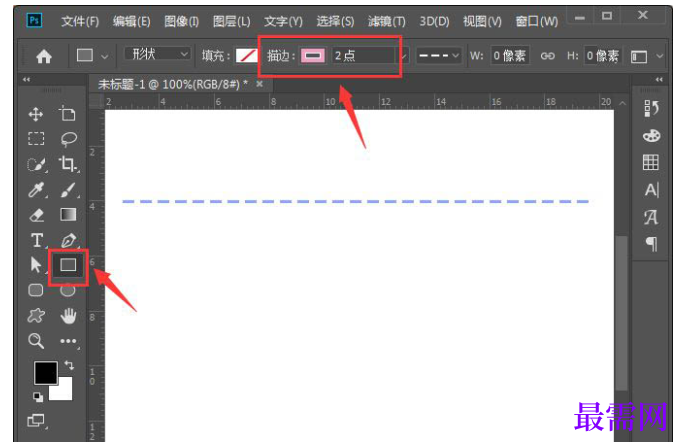686x448 pixels.
Task: Toggle link between width and height
Action: (x=547, y=56)
